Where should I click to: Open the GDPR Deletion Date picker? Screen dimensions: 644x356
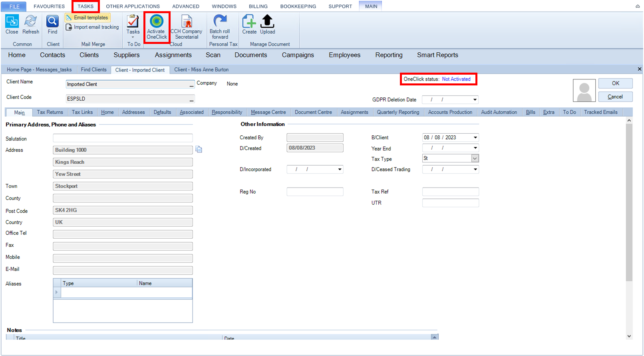tap(475, 100)
